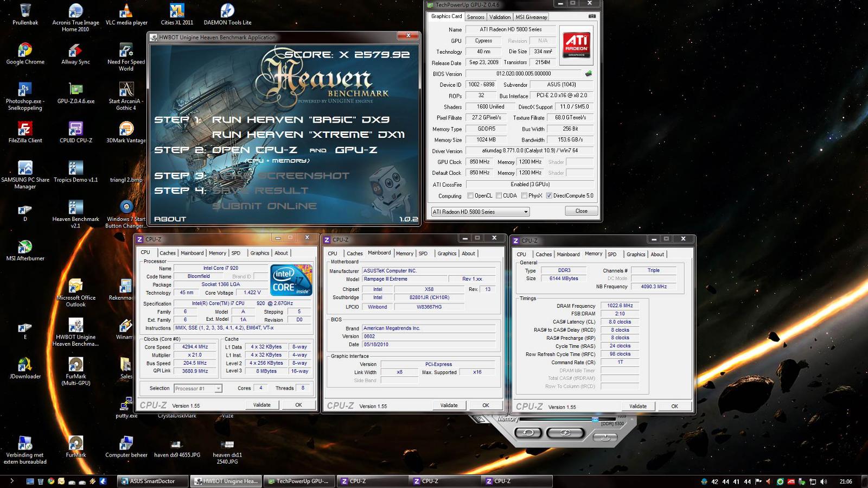868x488 pixels.
Task: Click SmartDoctor download arrow button
Action: pyautogui.click(x=605, y=437)
